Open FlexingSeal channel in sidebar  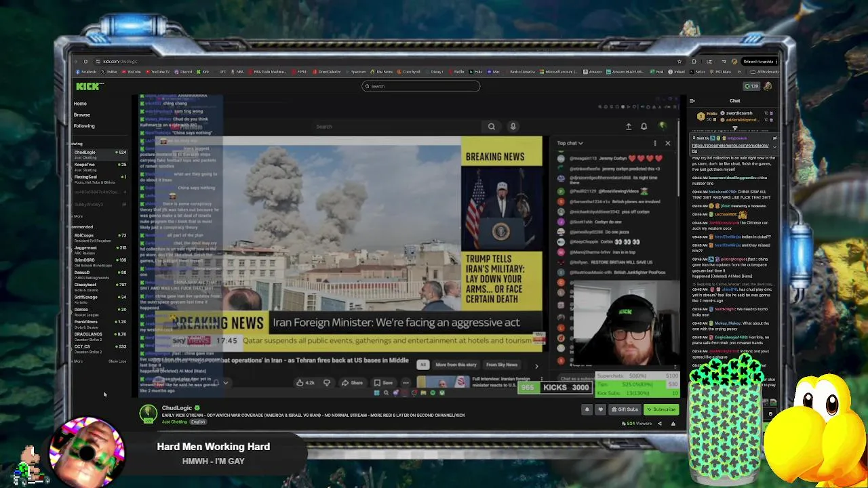(100, 178)
